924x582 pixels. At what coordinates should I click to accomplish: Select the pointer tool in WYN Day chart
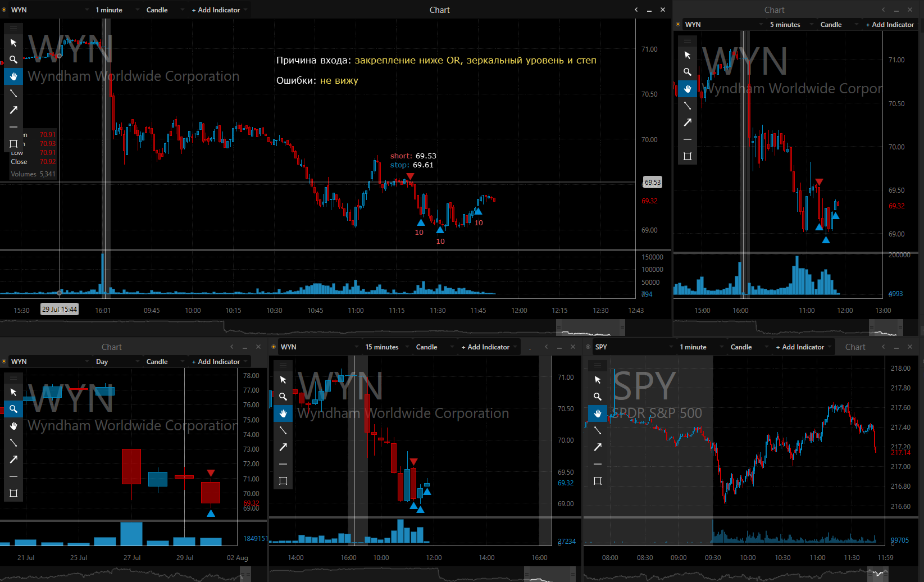13,392
